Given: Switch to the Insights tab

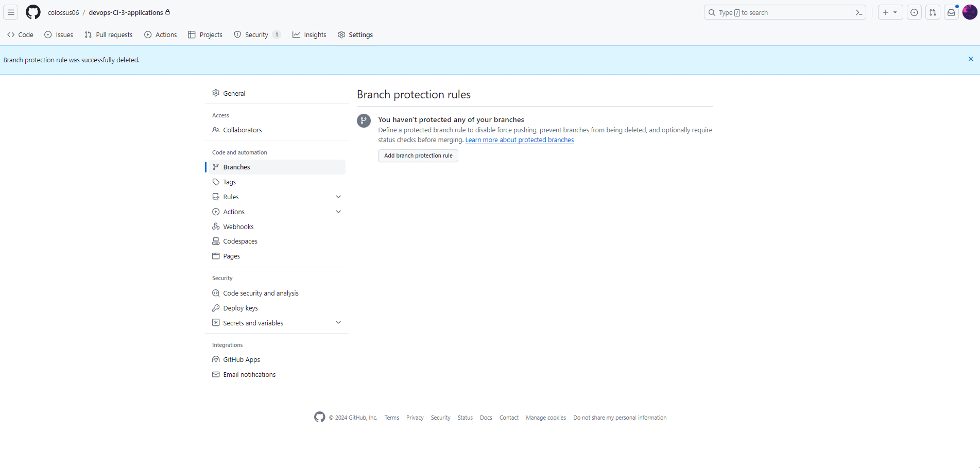Looking at the screenshot, I should click(310, 35).
